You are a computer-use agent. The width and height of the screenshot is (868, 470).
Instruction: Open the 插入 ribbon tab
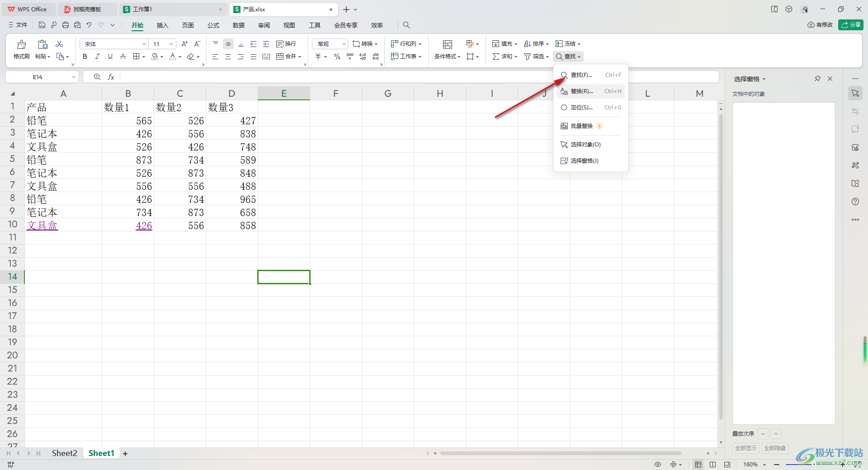162,25
